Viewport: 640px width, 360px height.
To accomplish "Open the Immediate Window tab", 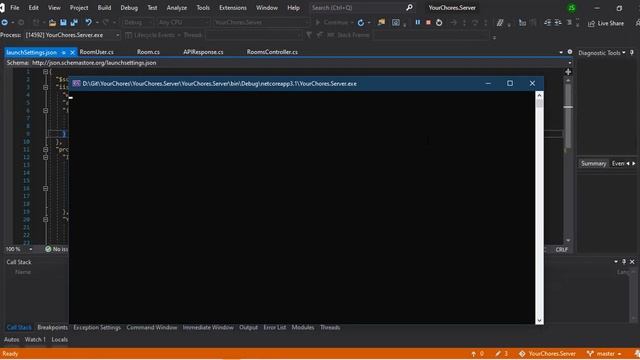I will 208,327.
